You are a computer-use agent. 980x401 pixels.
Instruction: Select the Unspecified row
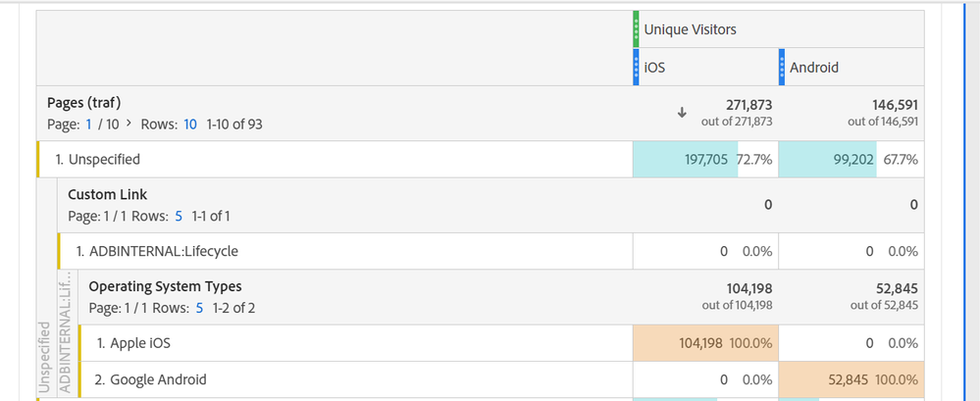click(335, 159)
